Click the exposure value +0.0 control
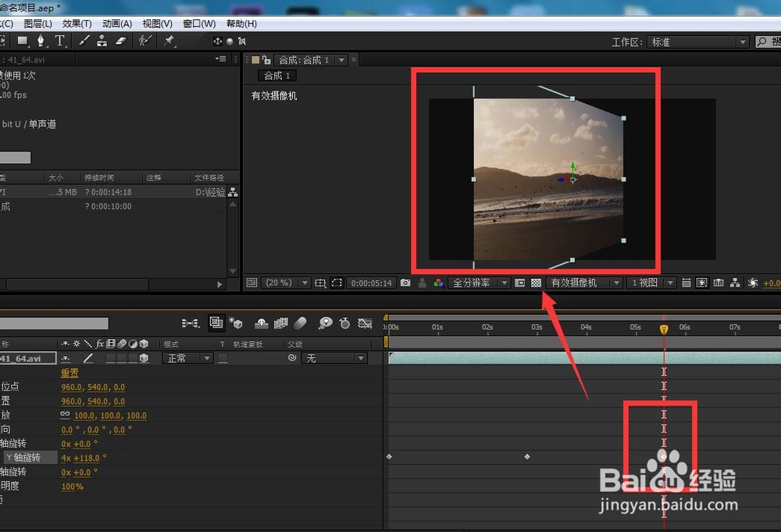The width and height of the screenshot is (781, 532). [772, 283]
